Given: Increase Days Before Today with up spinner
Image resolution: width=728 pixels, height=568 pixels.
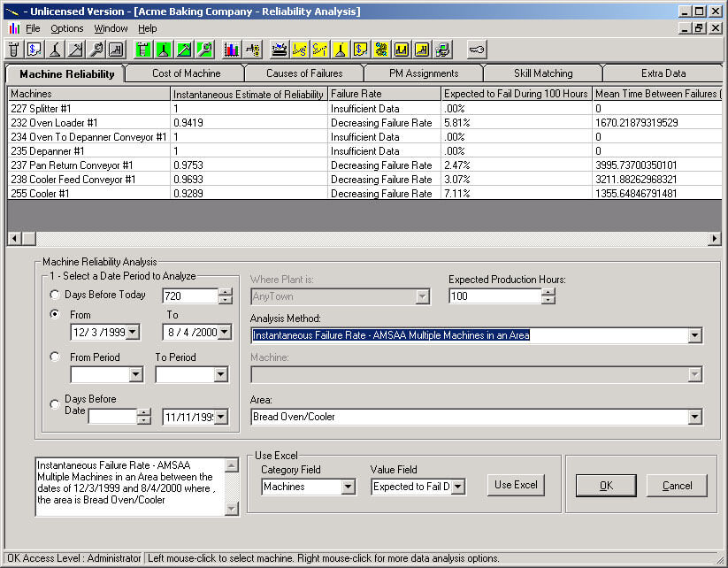Looking at the screenshot, I should [226, 292].
